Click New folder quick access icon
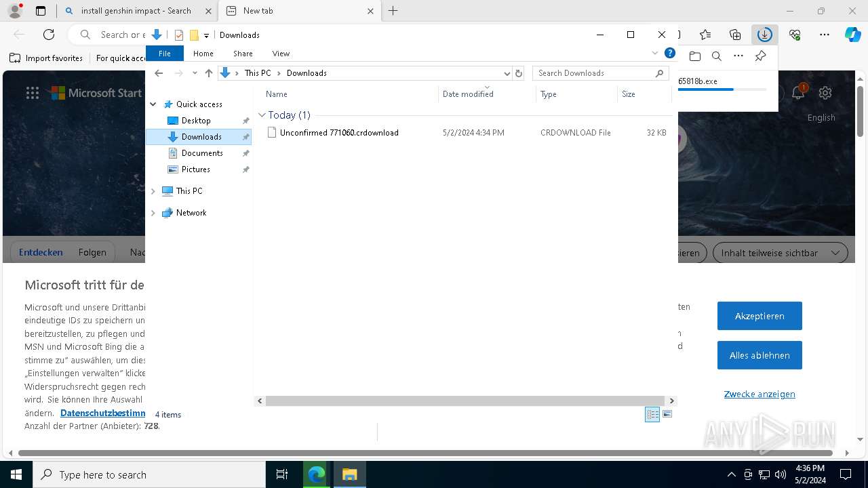This screenshot has height=488, width=868. click(x=194, y=35)
